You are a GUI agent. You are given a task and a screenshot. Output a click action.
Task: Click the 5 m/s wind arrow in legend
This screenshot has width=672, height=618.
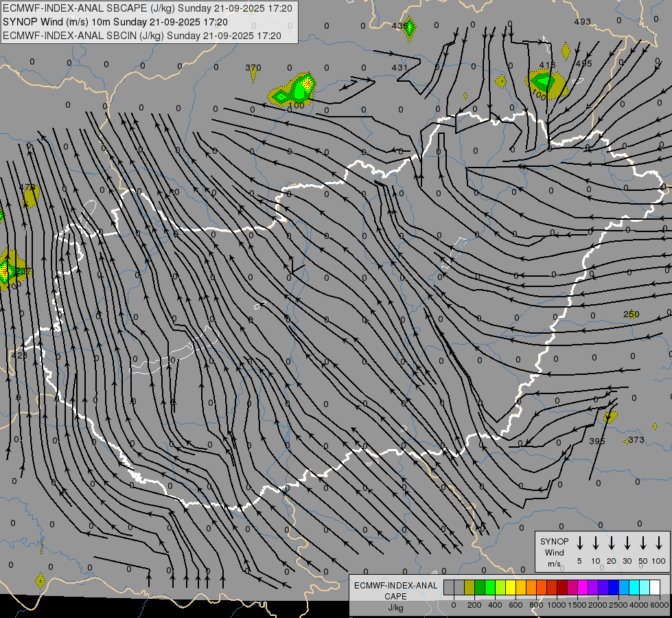point(580,543)
